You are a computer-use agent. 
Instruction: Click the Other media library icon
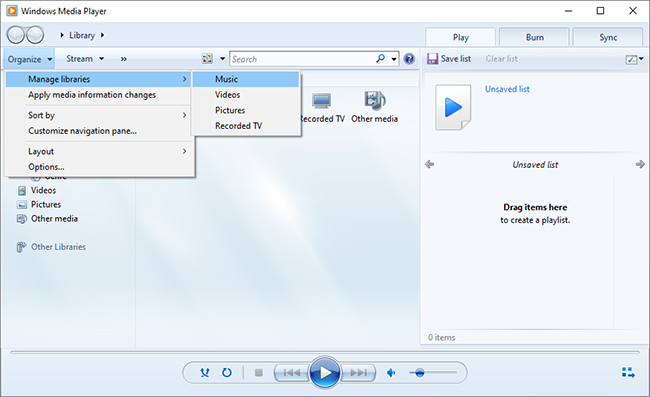(x=375, y=100)
